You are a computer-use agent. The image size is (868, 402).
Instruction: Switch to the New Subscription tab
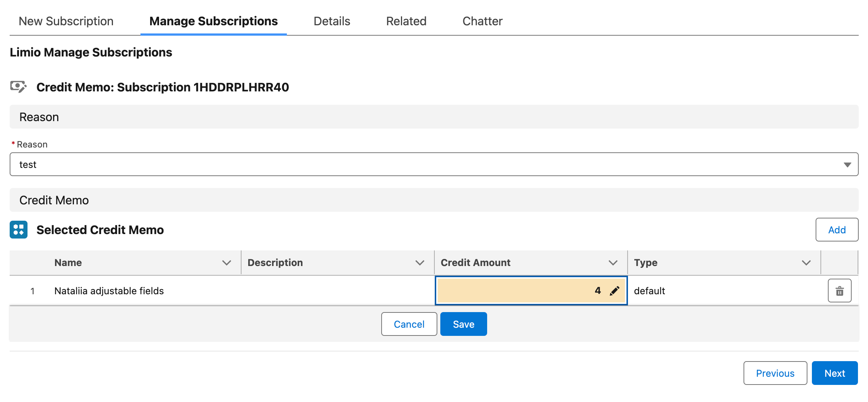point(66,21)
